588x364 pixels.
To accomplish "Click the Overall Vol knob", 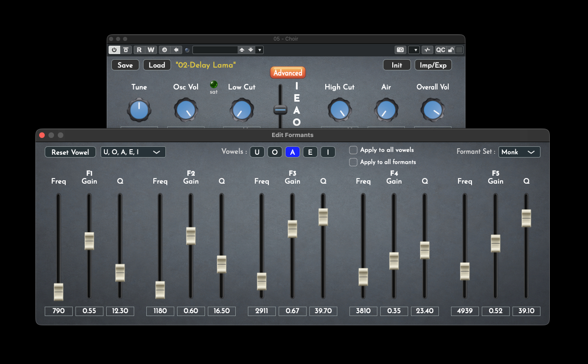I will click(433, 110).
